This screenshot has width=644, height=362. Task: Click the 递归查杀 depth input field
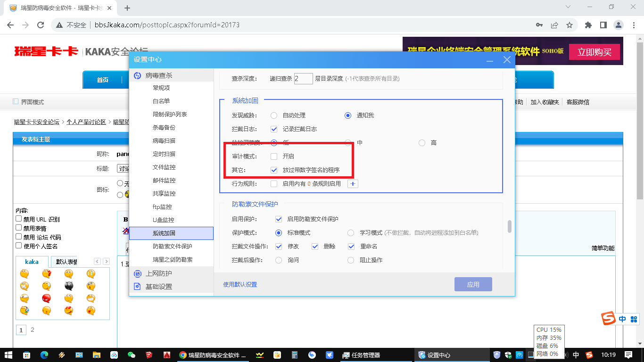point(303,79)
